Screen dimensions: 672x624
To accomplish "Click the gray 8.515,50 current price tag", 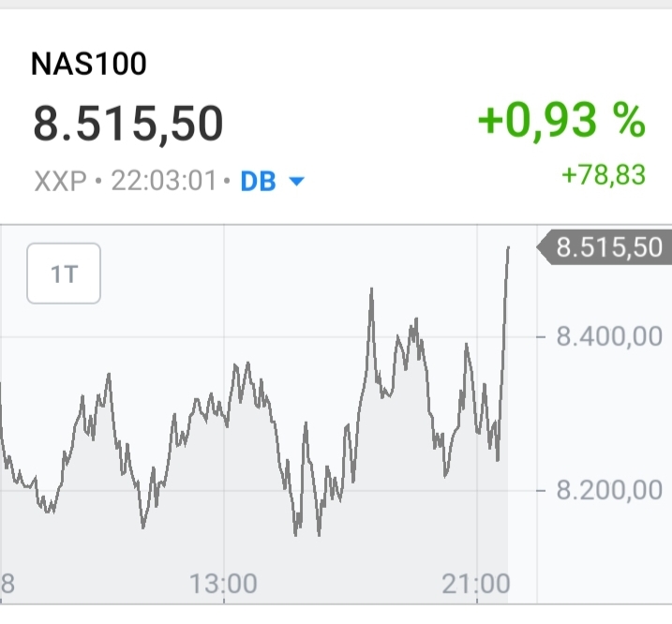I will [x=607, y=248].
